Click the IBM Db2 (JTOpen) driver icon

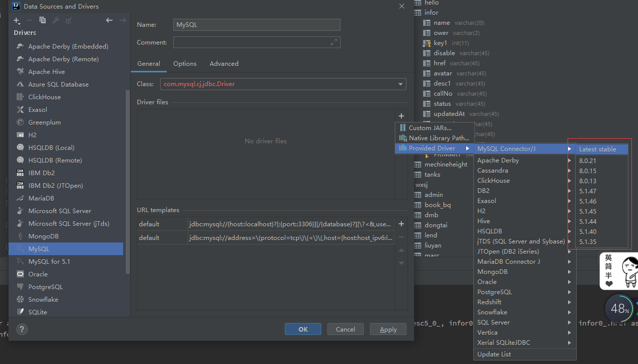20,185
